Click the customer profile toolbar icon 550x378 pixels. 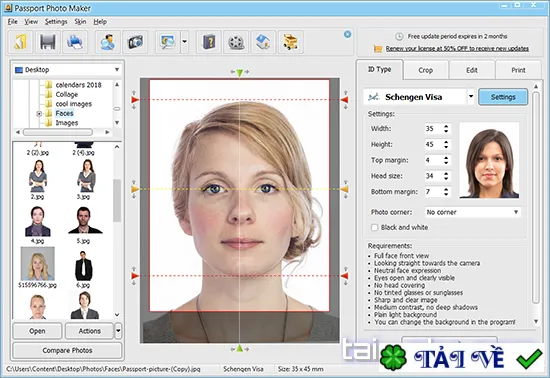pos(108,42)
